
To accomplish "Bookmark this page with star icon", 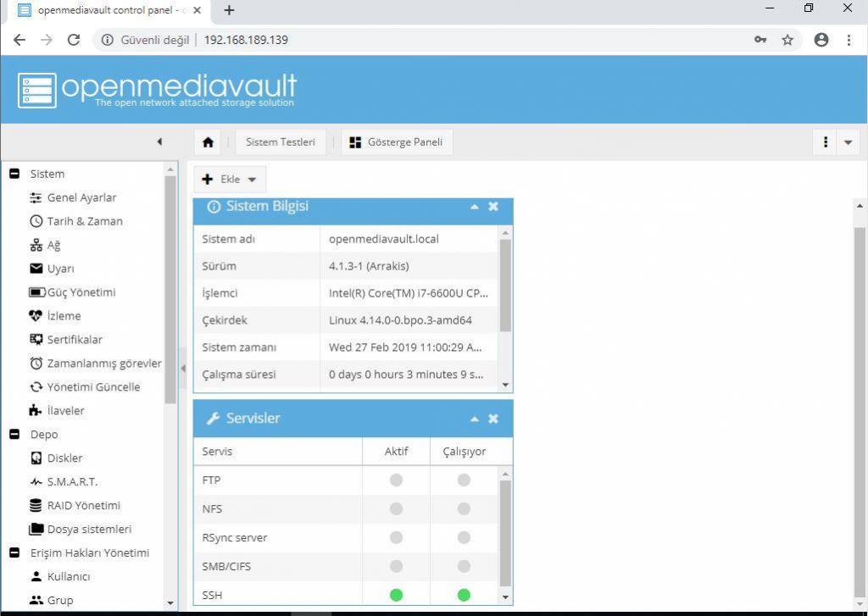I will 787,40.
